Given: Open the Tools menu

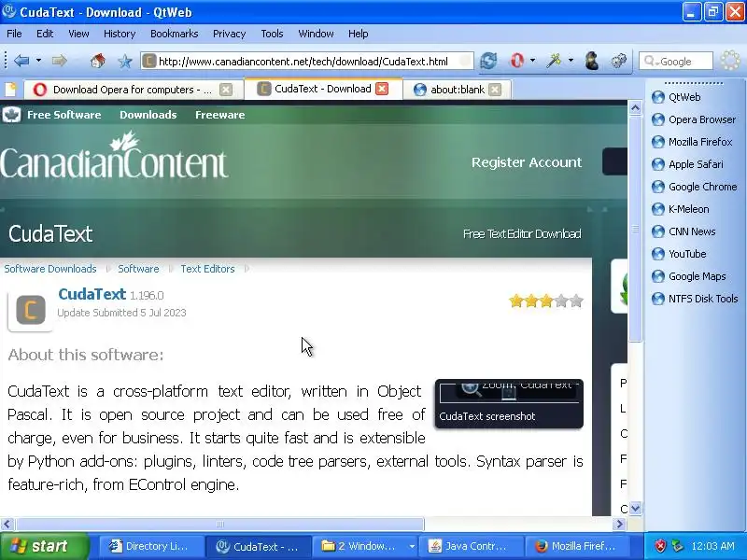Looking at the screenshot, I should (272, 34).
